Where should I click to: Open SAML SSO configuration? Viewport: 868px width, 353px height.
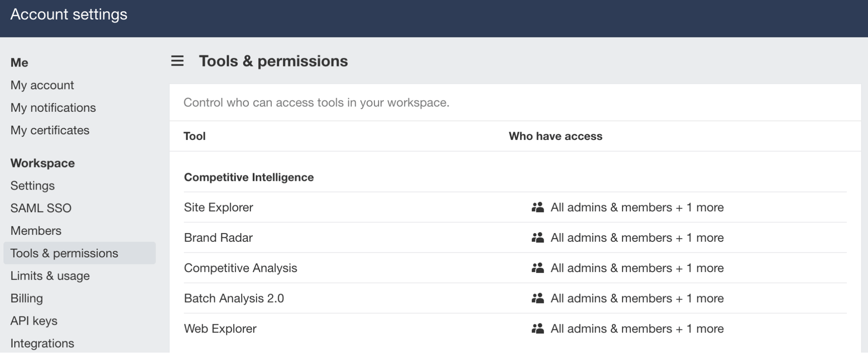(41, 208)
